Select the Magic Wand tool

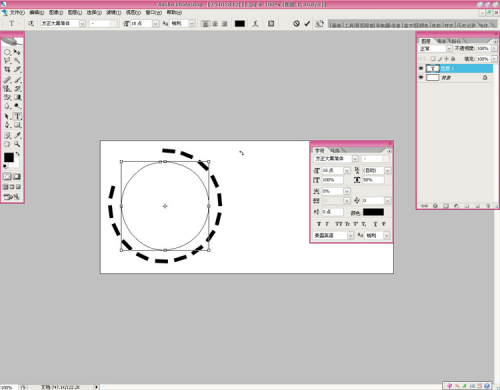[x=17, y=61]
